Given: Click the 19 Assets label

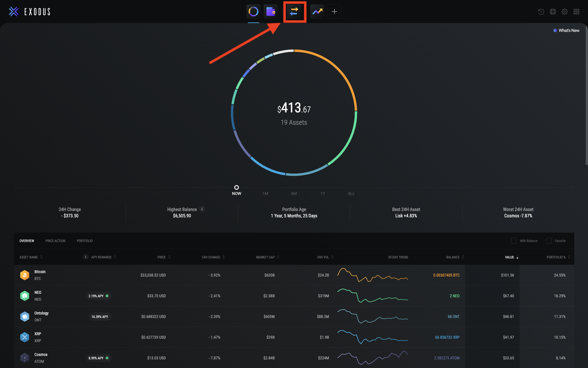Looking at the screenshot, I should 294,122.
